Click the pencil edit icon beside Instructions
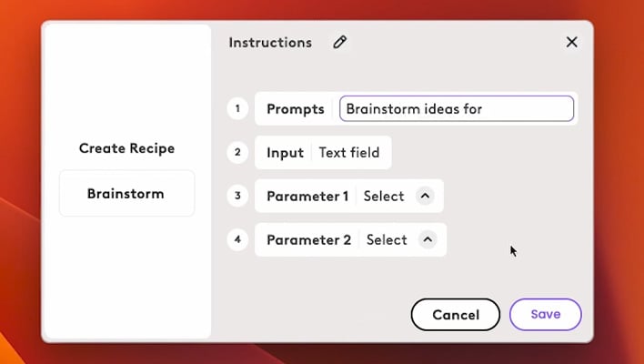The height and width of the screenshot is (364, 644). [x=340, y=42]
